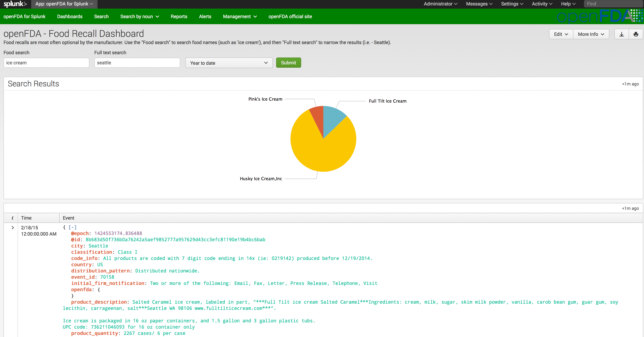Image resolution: width=644 pixels, height=337 pixels.
Task: Click the print dashboard icon
Action: (x=635, y=34)
